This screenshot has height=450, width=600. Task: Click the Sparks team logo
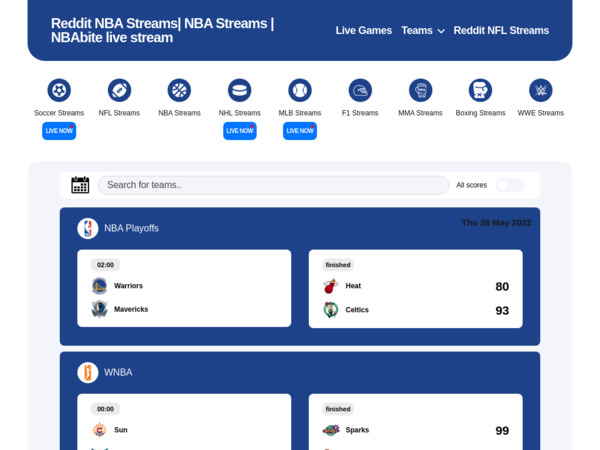331,430
